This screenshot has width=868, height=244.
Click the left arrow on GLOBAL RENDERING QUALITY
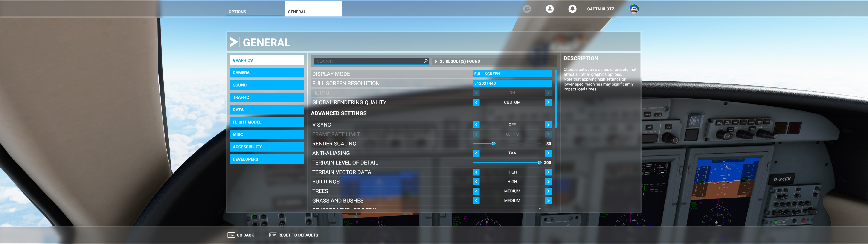(x=476, y=102)
